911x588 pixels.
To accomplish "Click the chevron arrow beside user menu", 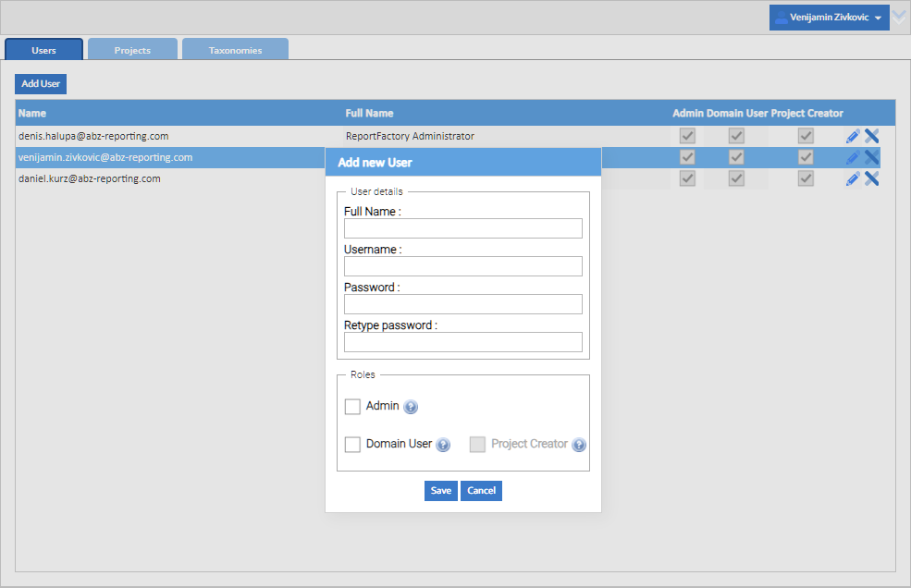I will 900,17.
